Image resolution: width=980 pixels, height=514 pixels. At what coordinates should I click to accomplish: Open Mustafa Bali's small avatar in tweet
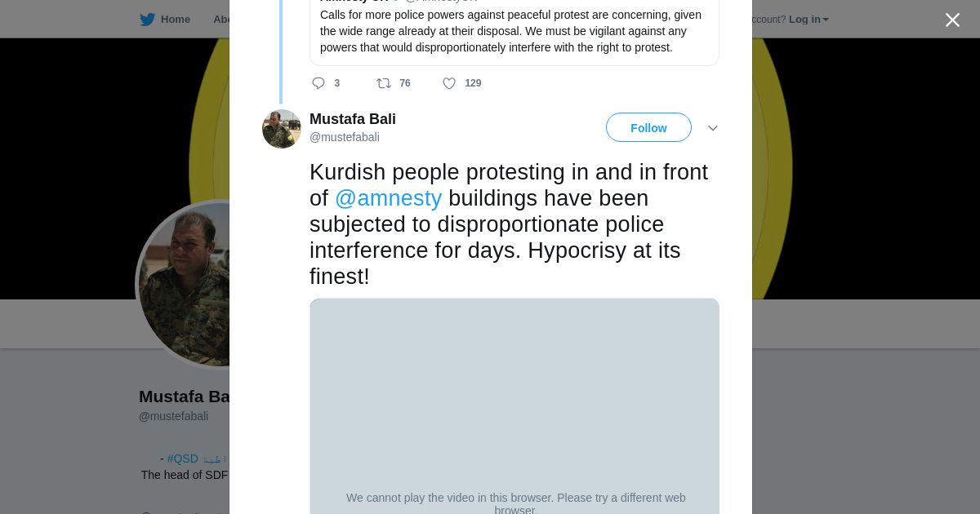point(282,129)
